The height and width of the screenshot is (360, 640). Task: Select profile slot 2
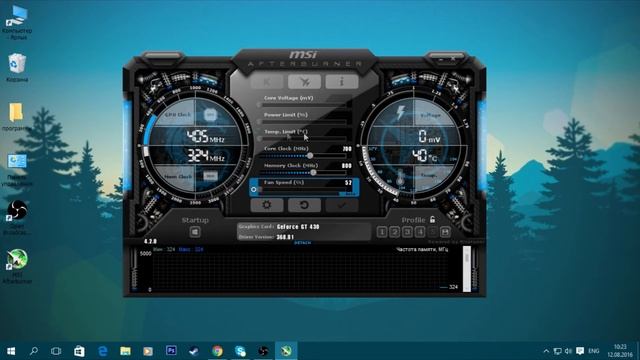(x=395, y=232)
